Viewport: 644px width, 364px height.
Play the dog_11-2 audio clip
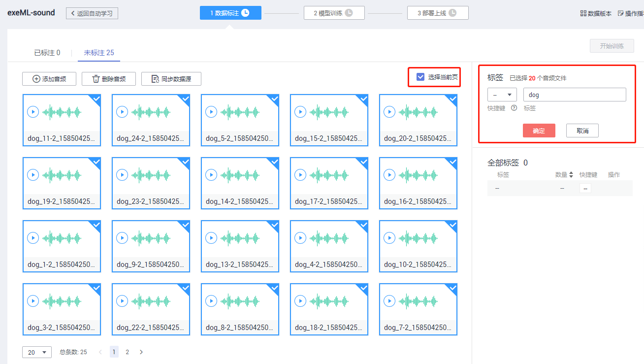coord(33,112)
